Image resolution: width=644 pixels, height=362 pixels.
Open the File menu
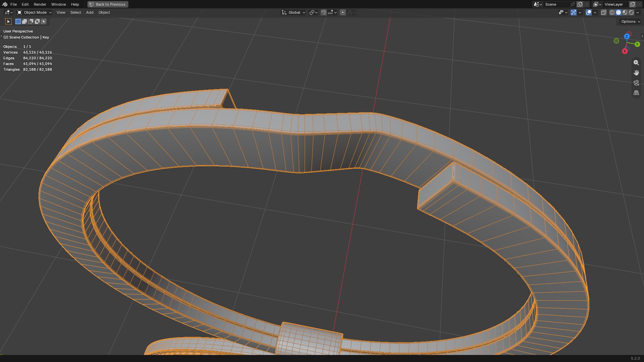click(13, 4)
